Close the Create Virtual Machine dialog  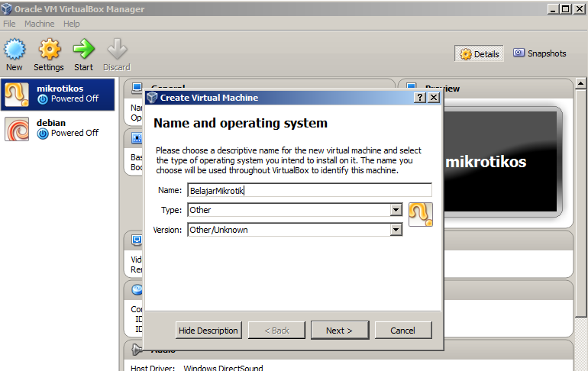click(x=434, y=98)
